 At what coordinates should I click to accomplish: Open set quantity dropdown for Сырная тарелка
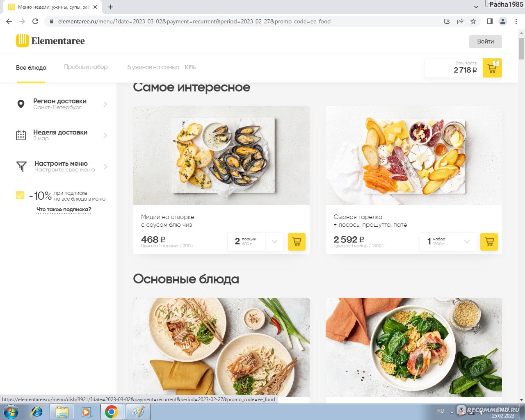(x=467, y=242)
